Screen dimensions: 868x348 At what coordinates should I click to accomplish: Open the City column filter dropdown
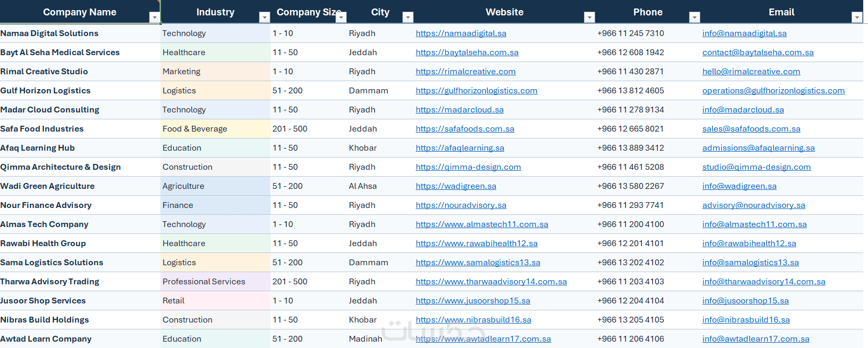(x=408, y=18)
